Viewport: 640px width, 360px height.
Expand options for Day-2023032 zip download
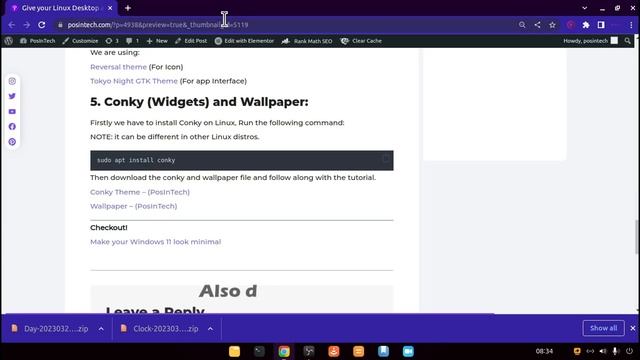[x=101, y=329]
